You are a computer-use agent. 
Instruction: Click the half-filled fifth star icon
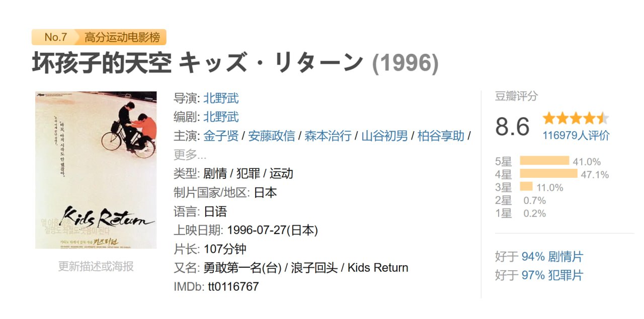[x=603, y=118]
